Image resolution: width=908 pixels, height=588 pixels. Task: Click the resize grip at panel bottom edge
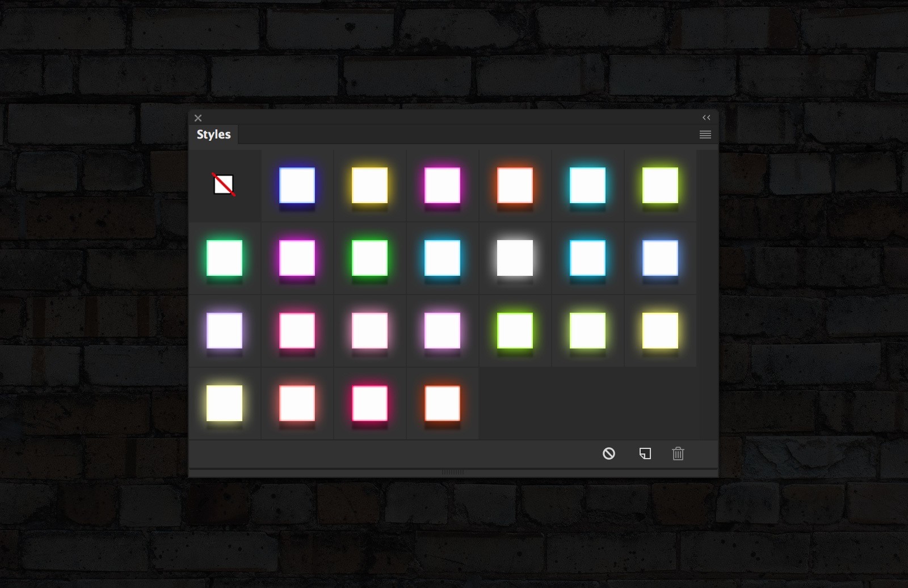pos(453,472)
